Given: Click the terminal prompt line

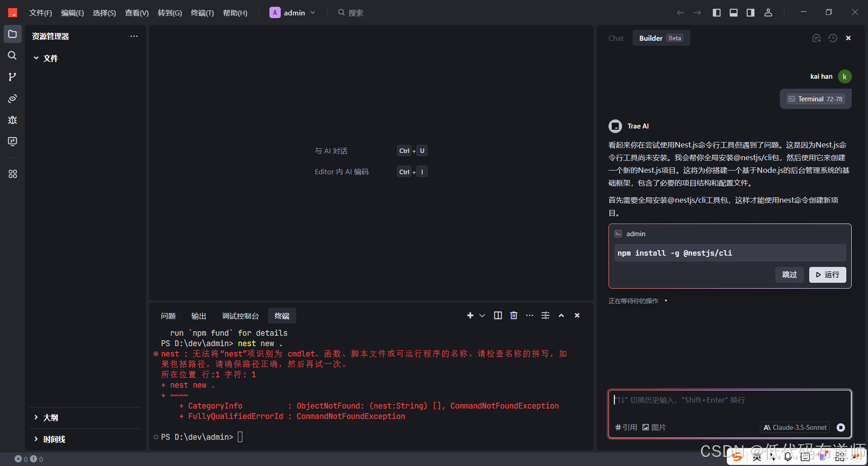Looking at the screenshot, I should point(202,437).
